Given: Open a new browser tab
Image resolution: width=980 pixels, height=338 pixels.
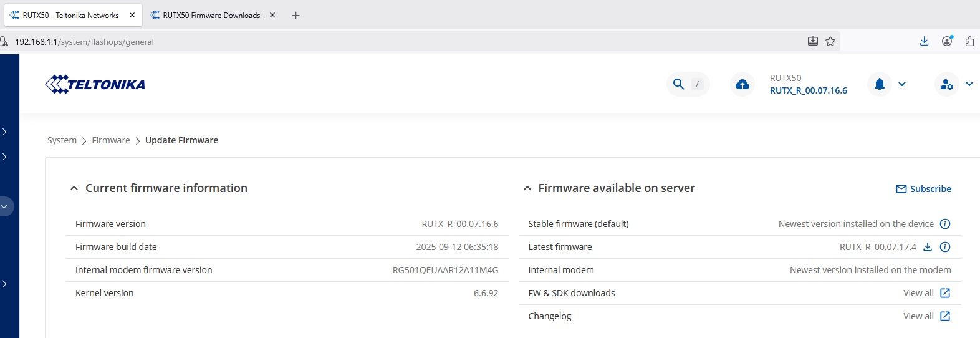Looking at the screenshot, I should [296, 15].
